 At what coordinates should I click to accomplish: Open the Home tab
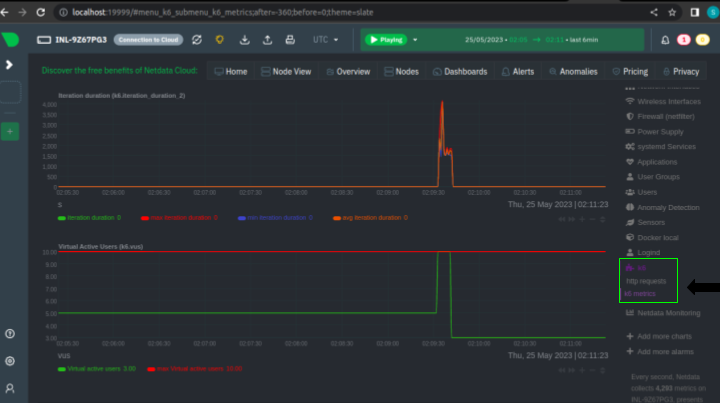[231, 72]
